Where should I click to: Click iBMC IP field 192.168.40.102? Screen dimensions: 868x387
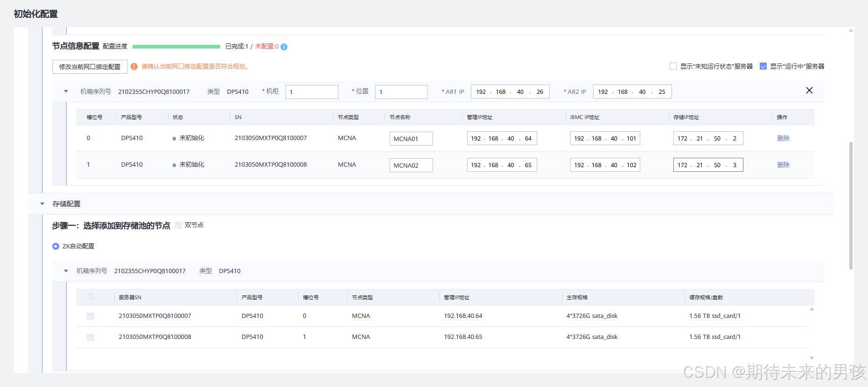point(605,165)
